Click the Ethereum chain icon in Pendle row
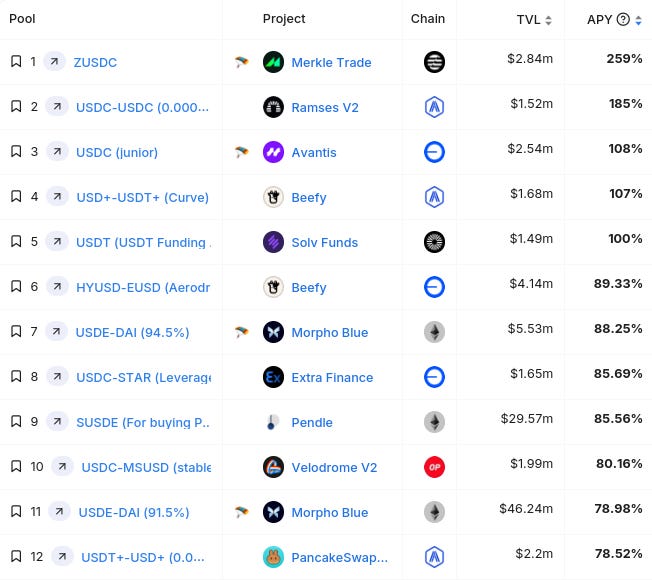 (434, 422)
